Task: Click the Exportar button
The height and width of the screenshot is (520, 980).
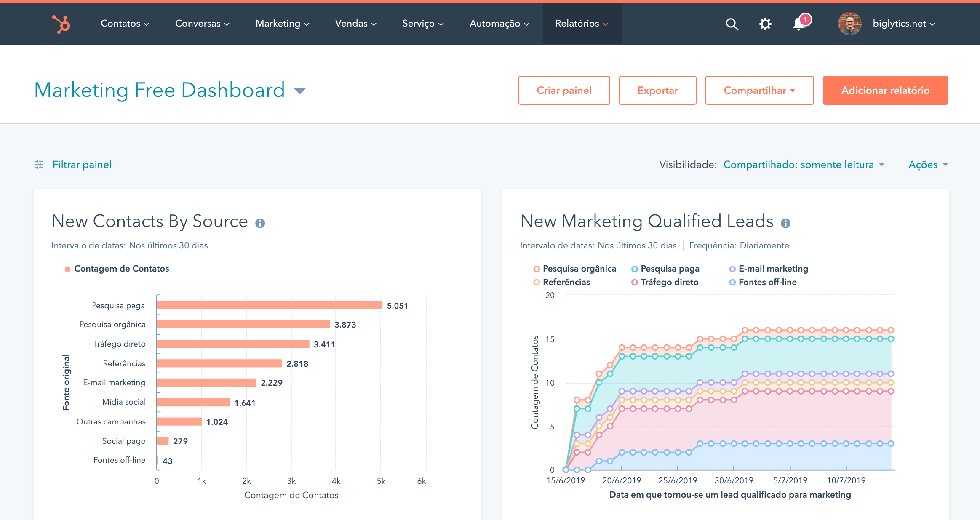Action: [x=657, y=90]
